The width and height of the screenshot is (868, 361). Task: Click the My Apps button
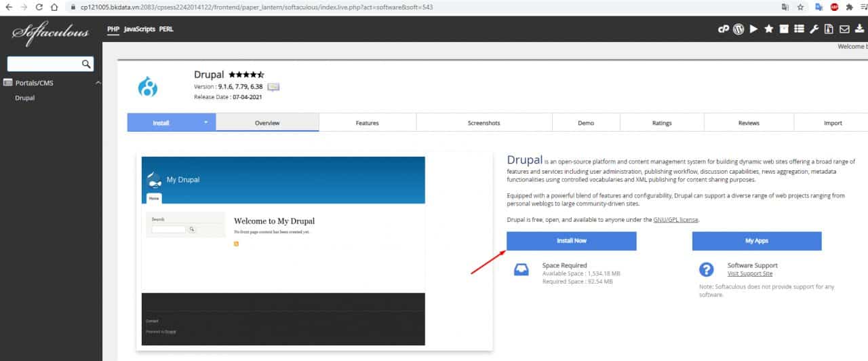757,241
